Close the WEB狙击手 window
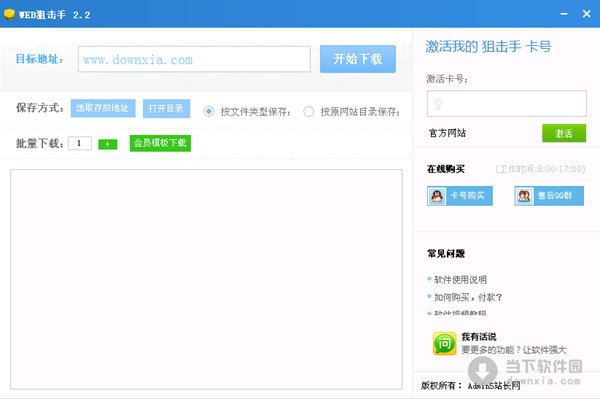 (x=586, y=14)
